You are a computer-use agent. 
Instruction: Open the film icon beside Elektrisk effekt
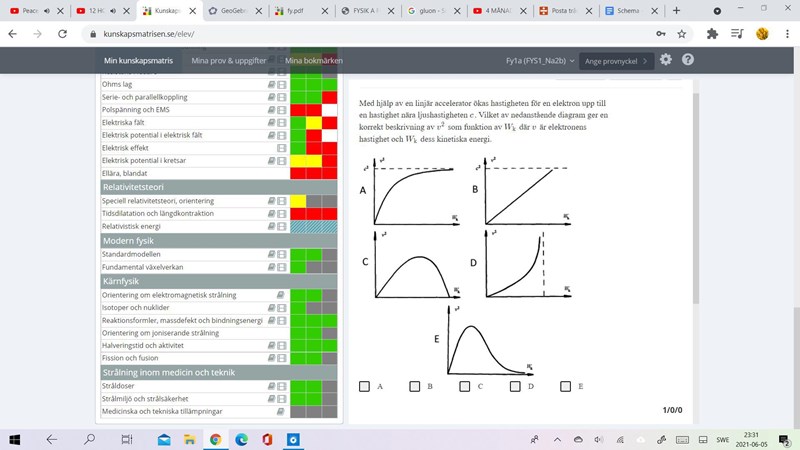click(281, 148)
